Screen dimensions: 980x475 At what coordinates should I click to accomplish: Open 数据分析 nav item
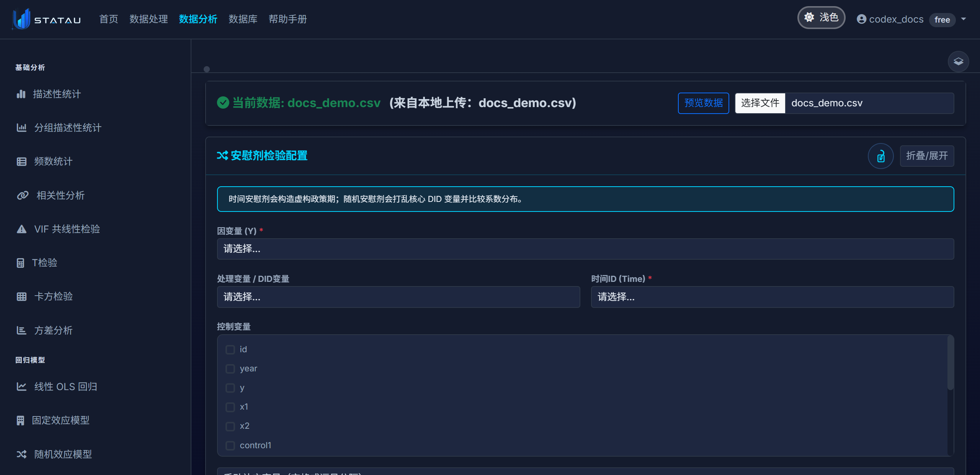point(198,19)
